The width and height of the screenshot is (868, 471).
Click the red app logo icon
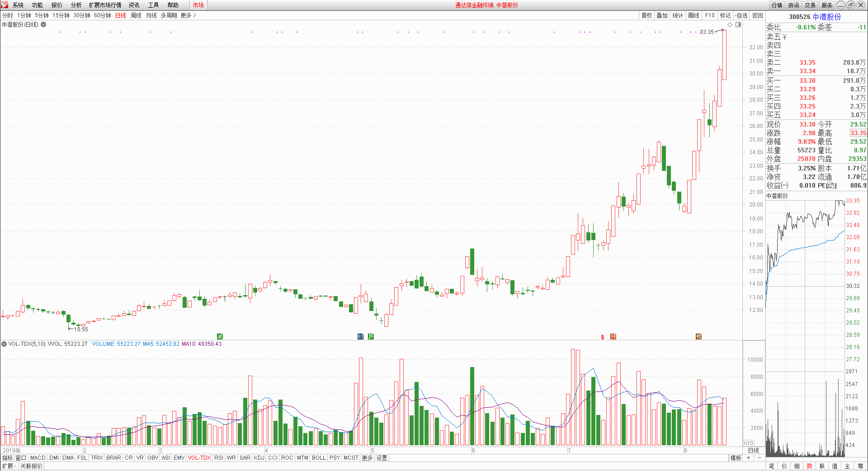tap(5, 5)
